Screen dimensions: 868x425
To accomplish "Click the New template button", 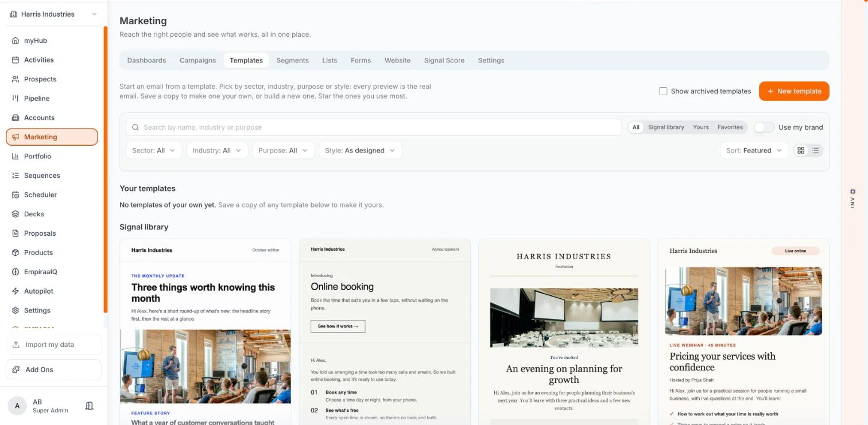I will [794, 91].
